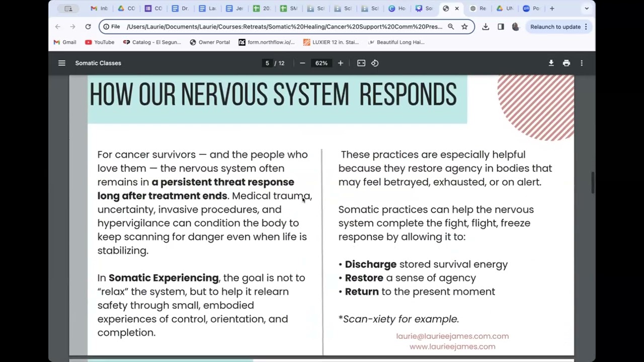Viewport: 644px width, 362px height.
Task: Zoom in the PDF with plus button
Action: tap(341, 63)
